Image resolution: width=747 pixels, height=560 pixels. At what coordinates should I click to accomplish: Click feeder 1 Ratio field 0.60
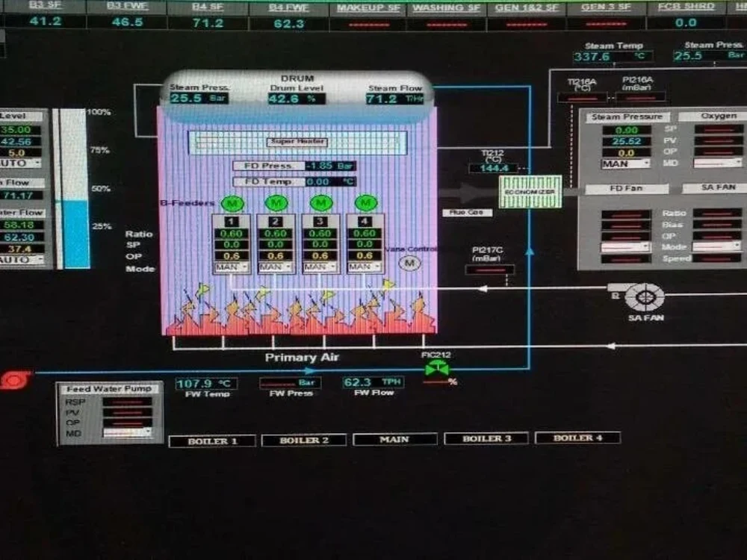pos(231,233)
